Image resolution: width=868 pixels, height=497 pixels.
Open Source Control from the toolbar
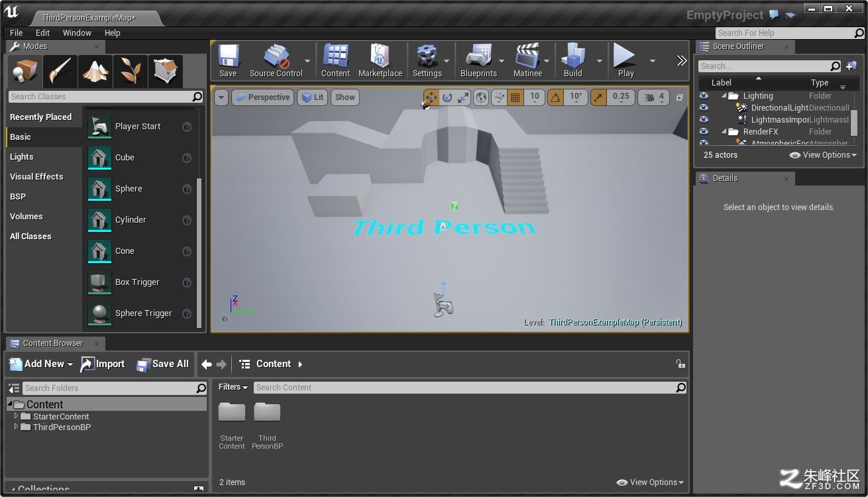[276, 61]
